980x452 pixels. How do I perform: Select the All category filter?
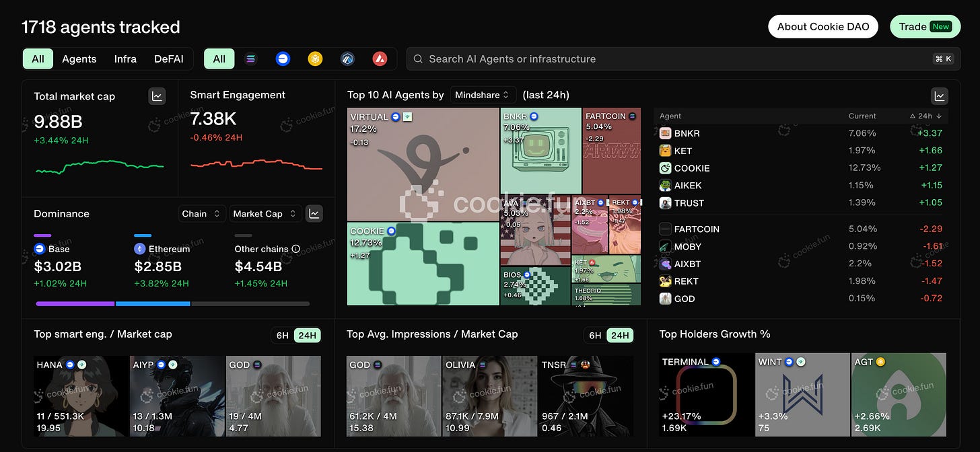point(38,59)
